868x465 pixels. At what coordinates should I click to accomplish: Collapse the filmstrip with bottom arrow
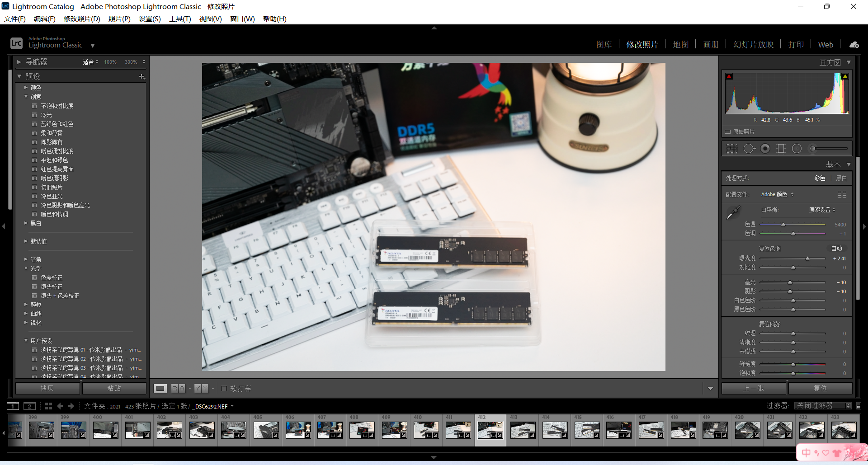coord(434,457)
